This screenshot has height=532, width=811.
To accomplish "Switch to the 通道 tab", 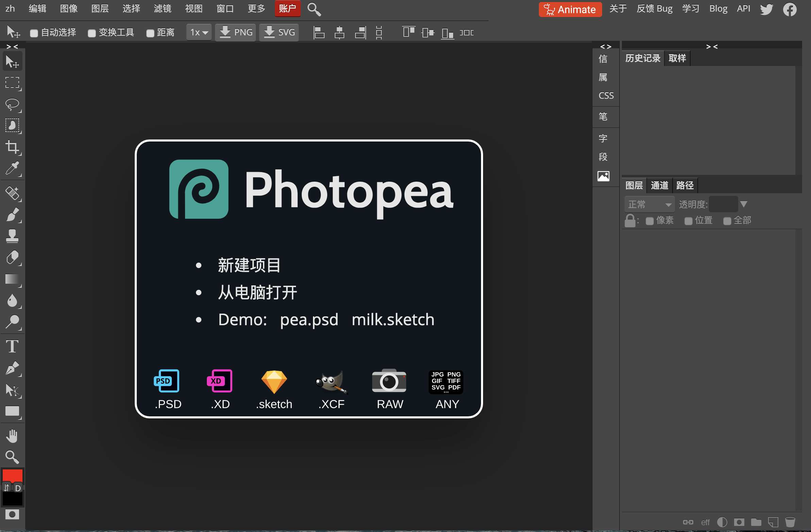I will tap(659, 185).
